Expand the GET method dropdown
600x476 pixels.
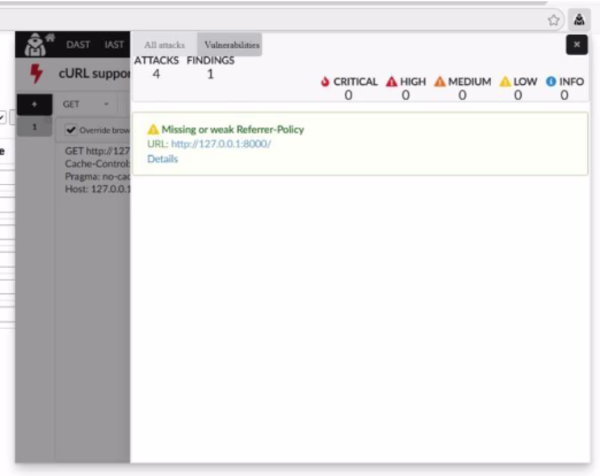click(x=86, y=104)
